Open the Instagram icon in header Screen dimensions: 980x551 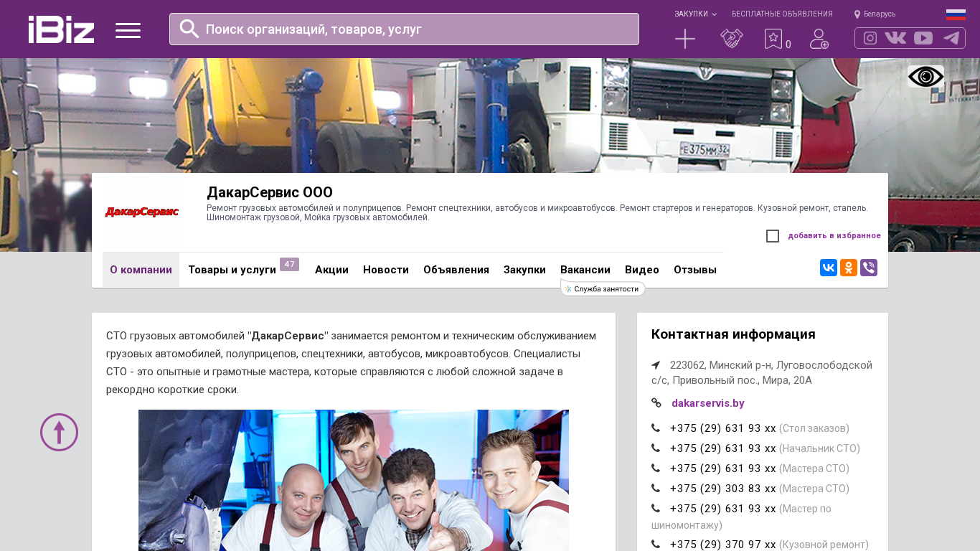[870, 38]
